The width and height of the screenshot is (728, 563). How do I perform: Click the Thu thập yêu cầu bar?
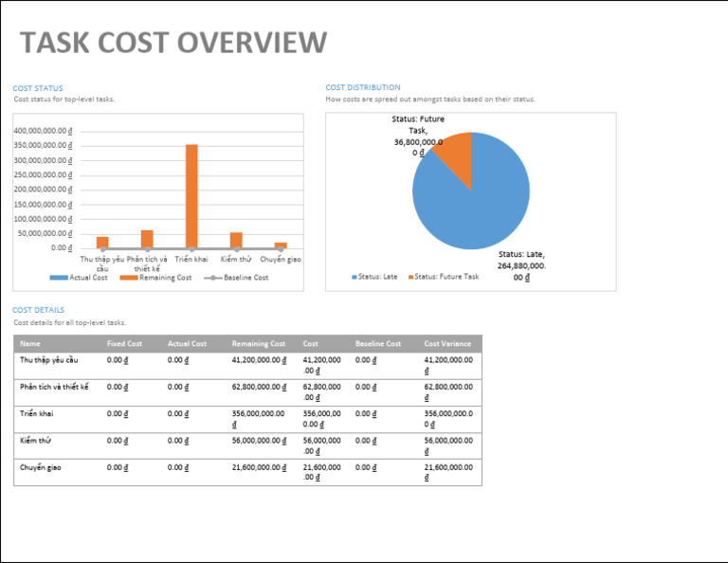click(x=102, y=243)
